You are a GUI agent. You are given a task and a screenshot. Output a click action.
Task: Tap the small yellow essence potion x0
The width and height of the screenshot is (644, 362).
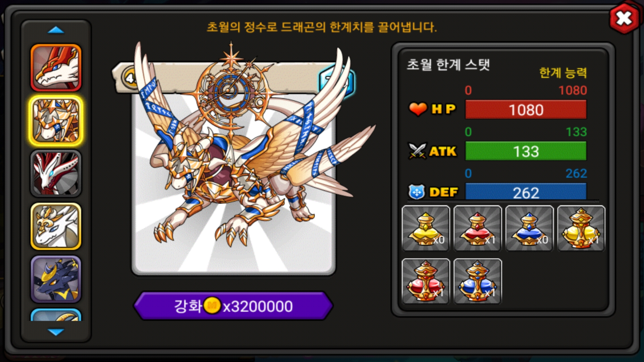426,228
